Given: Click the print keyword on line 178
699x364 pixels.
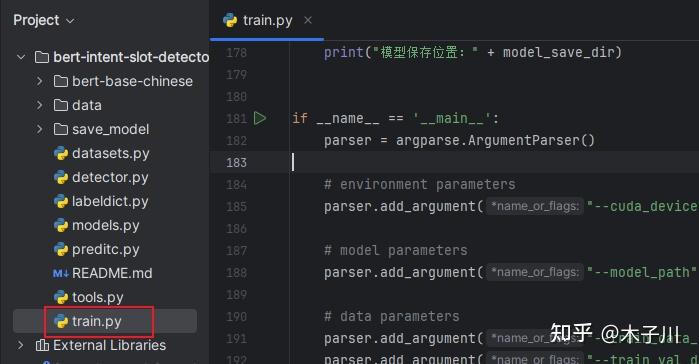Looking at the screenshot, I should pos(344,53).
